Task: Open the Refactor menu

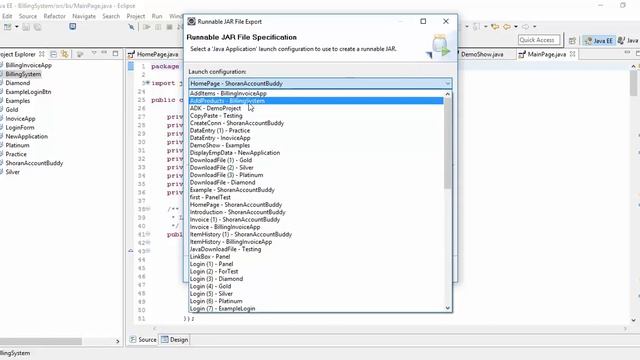Action: pyautogui.click(x=55, y=16)
